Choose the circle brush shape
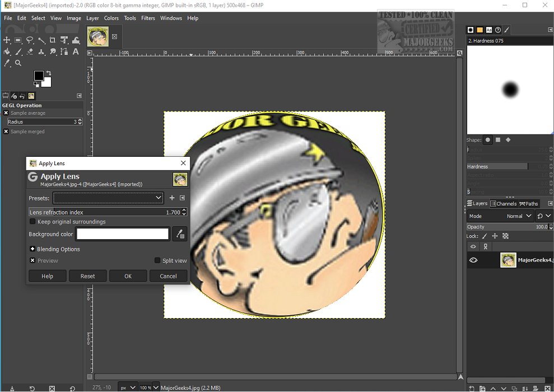This screenshot has width=554, height=392. coord(488,140)
